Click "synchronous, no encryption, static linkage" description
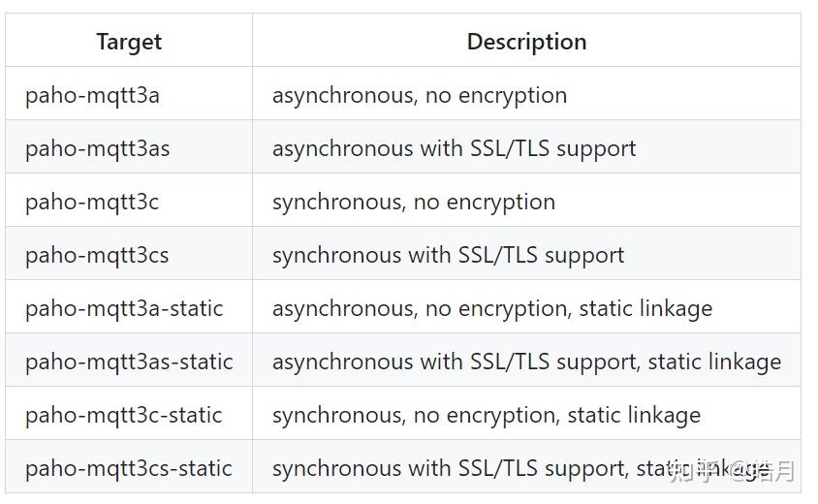The height and width of the screenshot is (504, 818). (x=487, y=415)
